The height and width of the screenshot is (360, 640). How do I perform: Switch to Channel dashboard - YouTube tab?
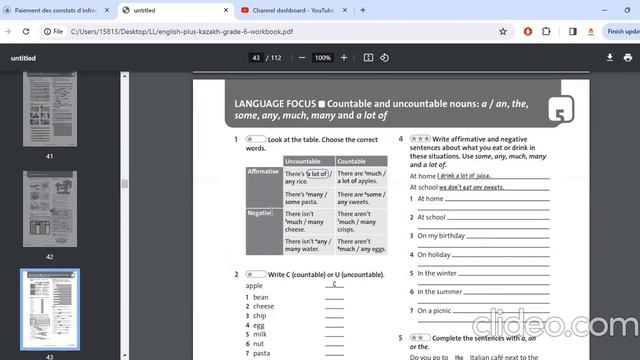(293, 10)
